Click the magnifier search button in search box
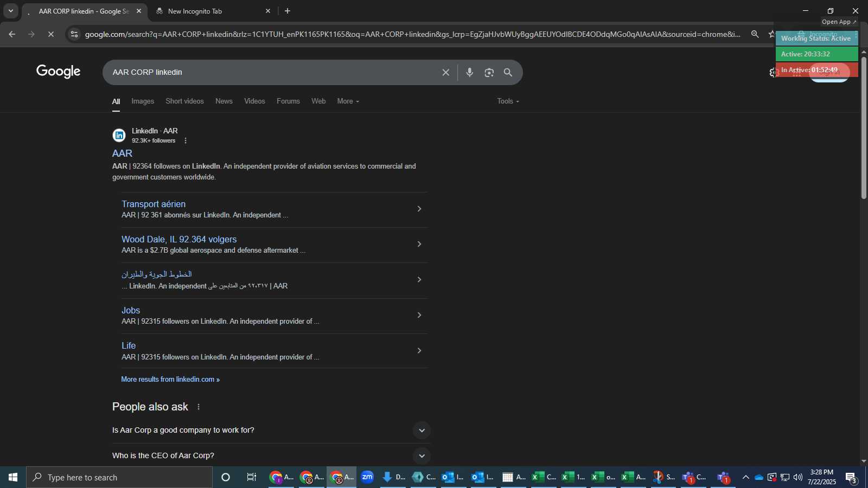868x488 pixels. pos(508,72)
